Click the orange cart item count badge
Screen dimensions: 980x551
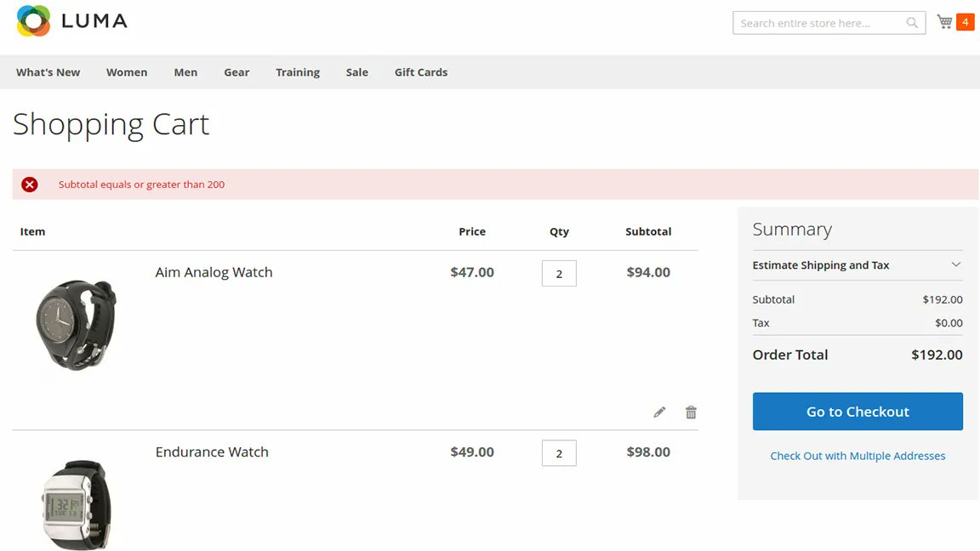pos(964,21)
